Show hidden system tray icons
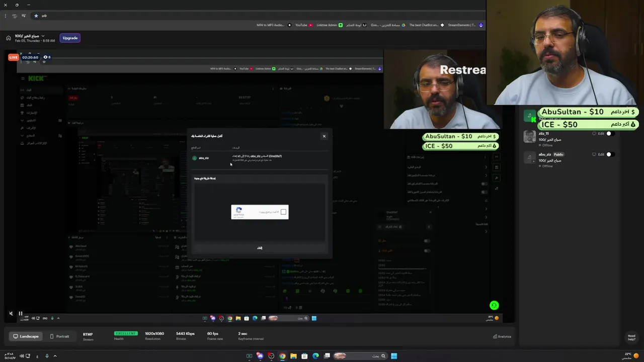Screen dimensions: 644x362 (55, 356)
